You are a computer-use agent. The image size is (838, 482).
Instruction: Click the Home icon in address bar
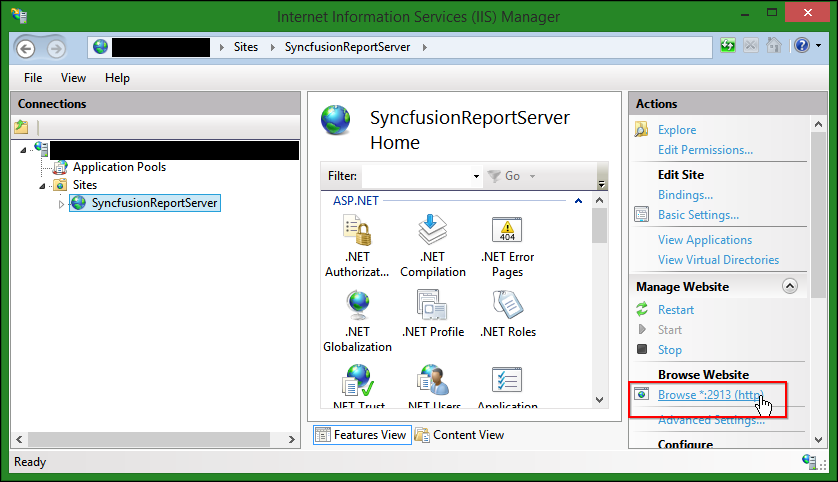tap(773, 45)
